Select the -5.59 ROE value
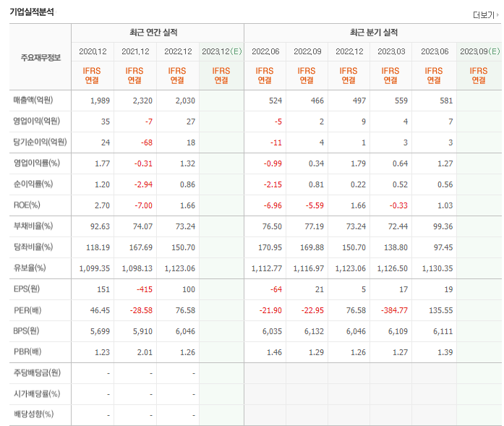 pos(315,205)
